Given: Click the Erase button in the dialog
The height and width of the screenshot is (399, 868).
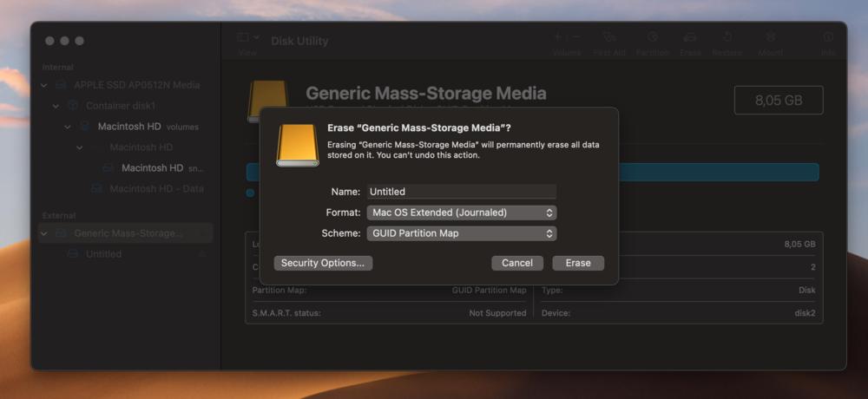Looking at the screenshot, I should (x=578, y=263).
